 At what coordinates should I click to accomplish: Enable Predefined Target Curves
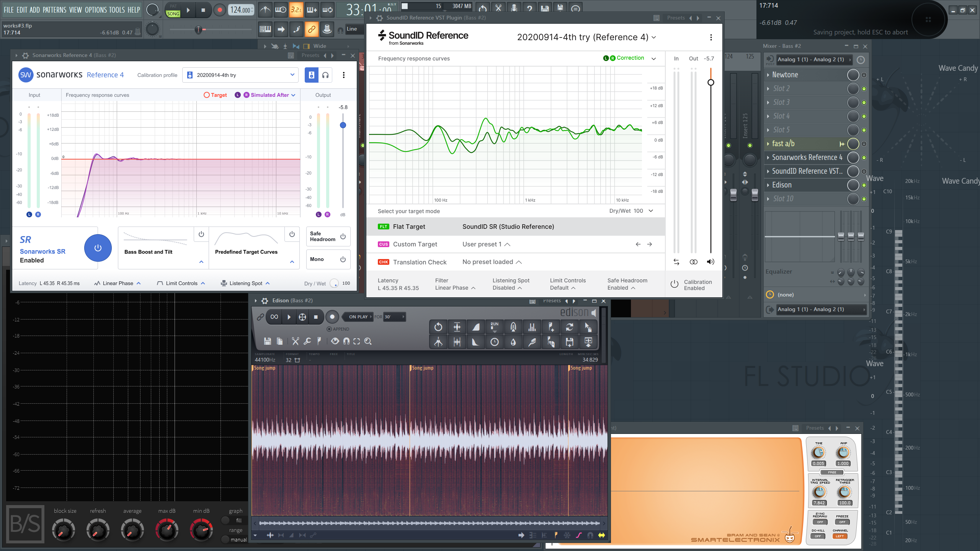tap(292, 234)
